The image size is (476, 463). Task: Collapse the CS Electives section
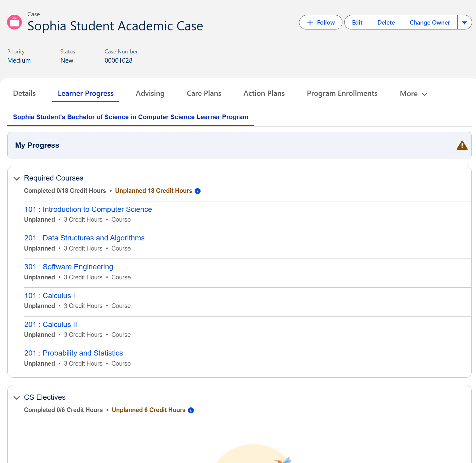16,398
